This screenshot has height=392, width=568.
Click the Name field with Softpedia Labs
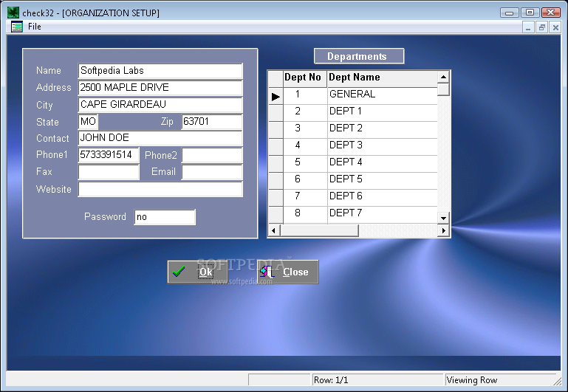pos(160,71)
